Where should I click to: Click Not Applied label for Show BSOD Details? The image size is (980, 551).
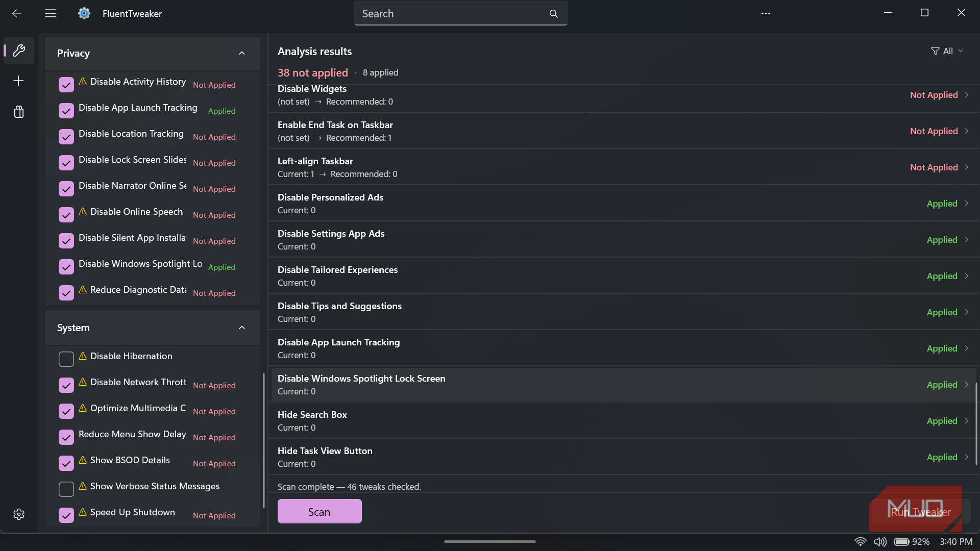tap(214, 463)
